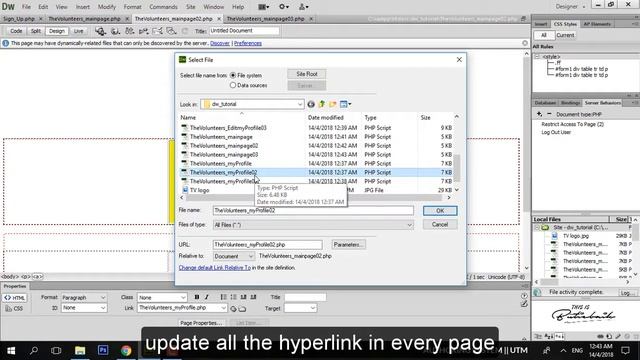Go to last folder visited icon in dialog
Screen dimensions: 640x360
(x=311, y=104)
